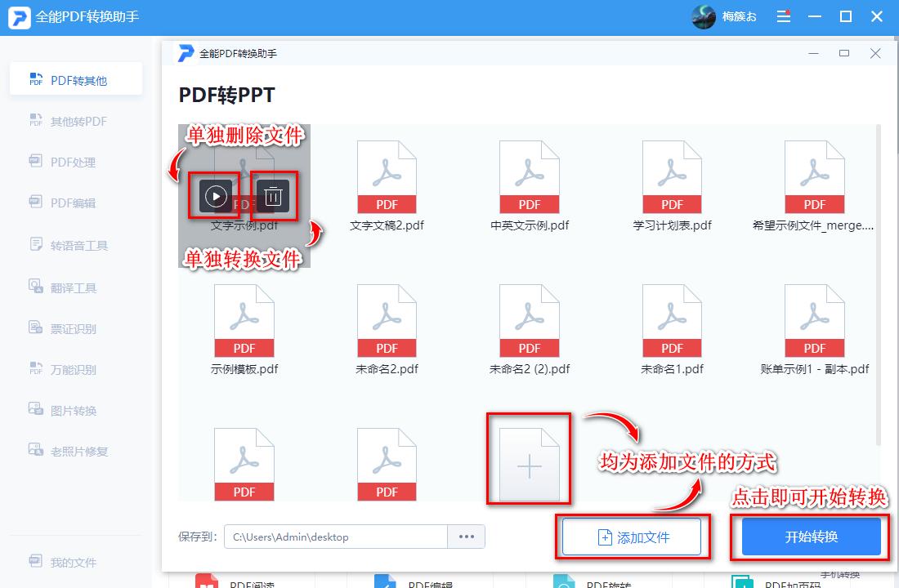
Task: Select the 学习计划表.pdf thumbnail
Action: [672, 176]
